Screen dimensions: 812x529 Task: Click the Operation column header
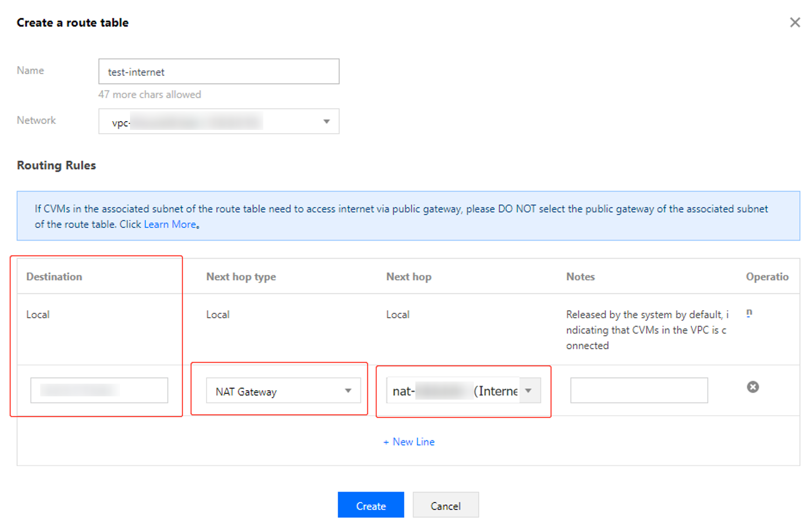click(x=767, y=277)
